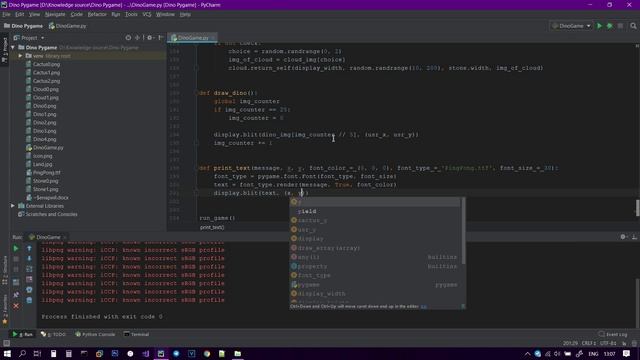Hide the Run tool window
This screenshot has width=640, height=360.
pos(634,237)
